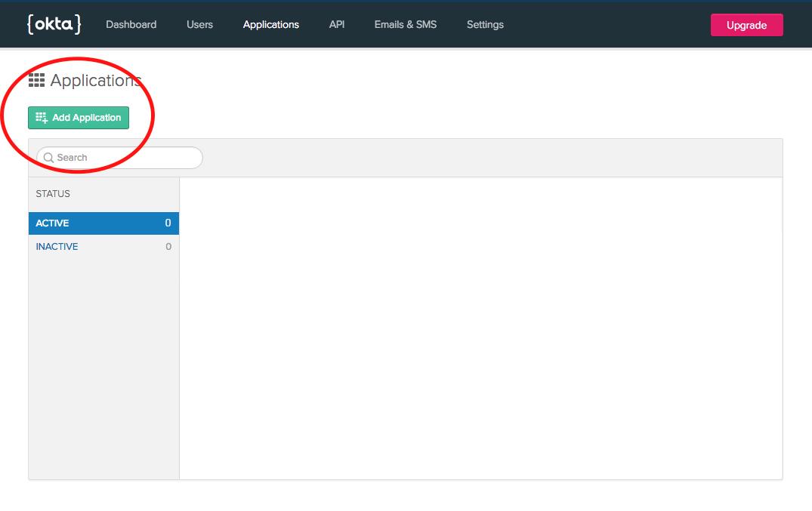Click the count number in the INACTIVE row
The image size is (812, 511).
[x=168, y=247]
